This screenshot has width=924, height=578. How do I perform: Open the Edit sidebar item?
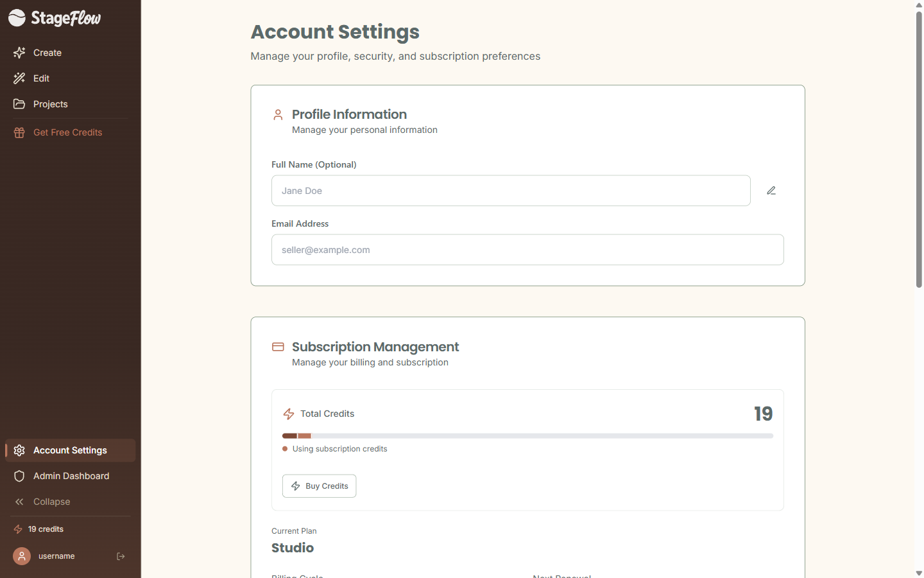[71, 78]
